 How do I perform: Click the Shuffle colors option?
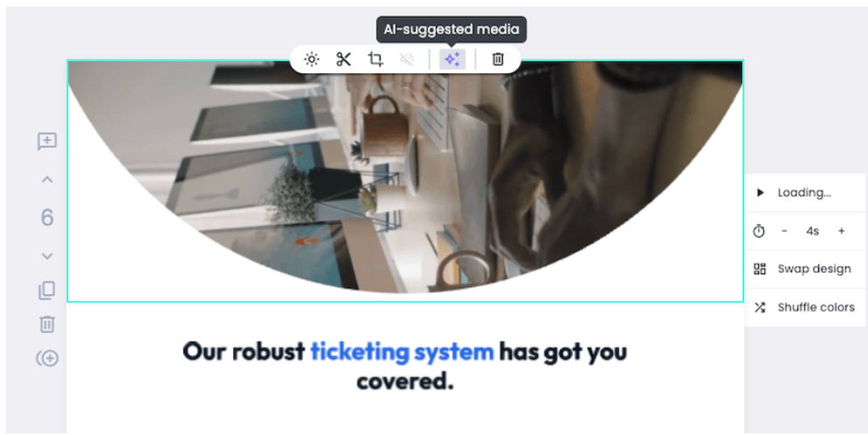(x=805, y=307)
